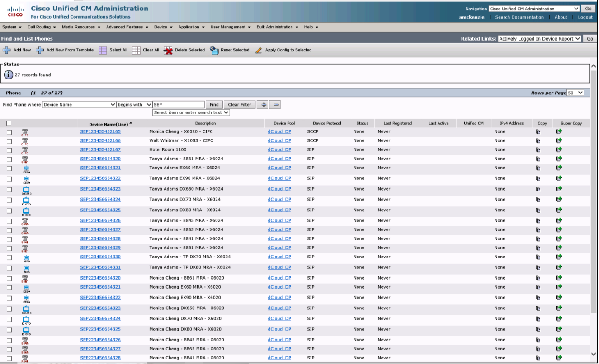Open the Advanced Features menu
The width and height of the screenshot is (599, 364).
127,27
